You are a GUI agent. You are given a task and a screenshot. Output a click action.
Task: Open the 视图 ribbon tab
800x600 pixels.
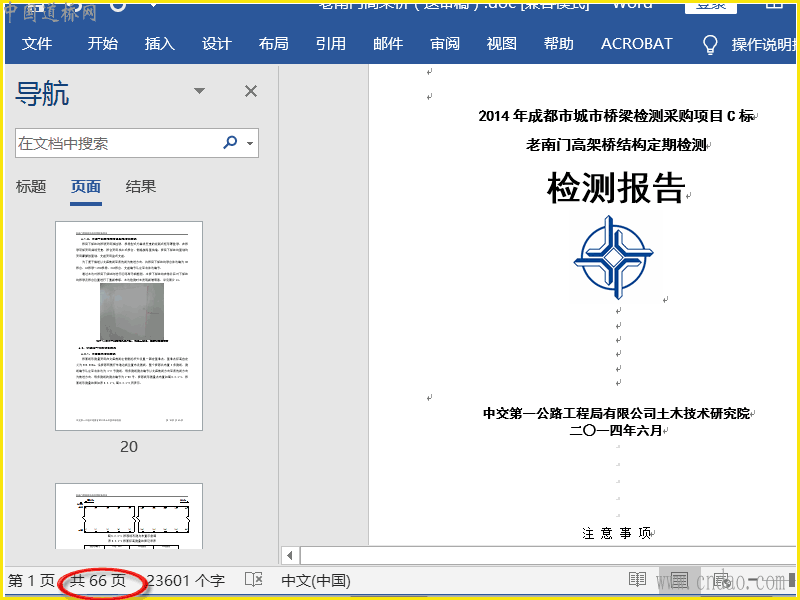click(502, 44)
